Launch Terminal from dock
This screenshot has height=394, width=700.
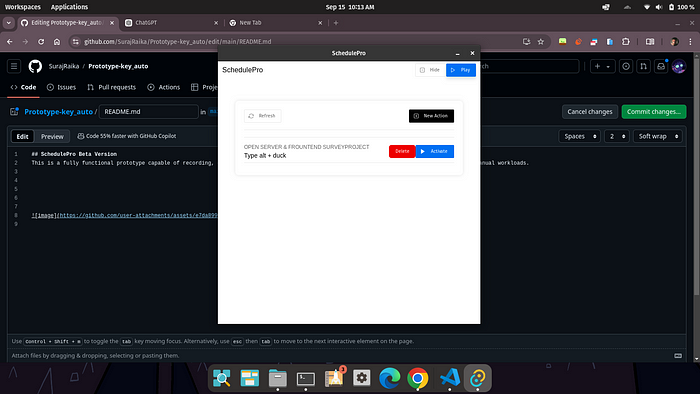306,378
